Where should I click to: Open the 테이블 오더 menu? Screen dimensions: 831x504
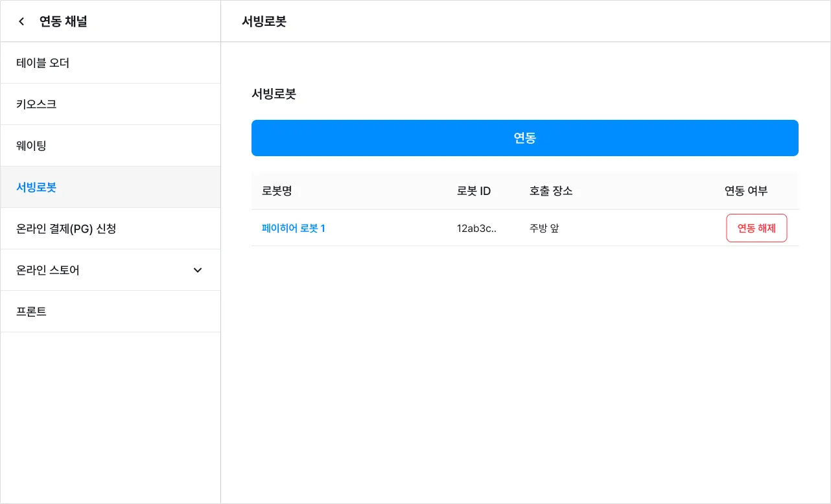110,63
